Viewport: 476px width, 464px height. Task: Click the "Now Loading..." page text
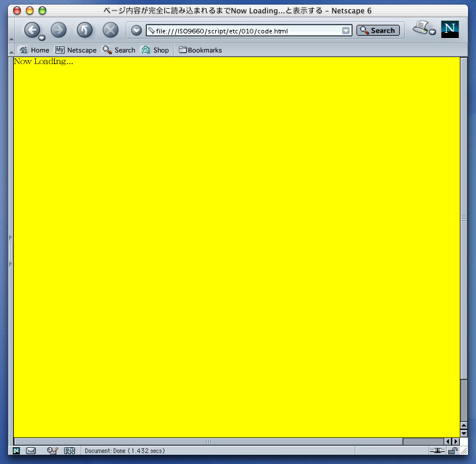(x=43, y=61)
